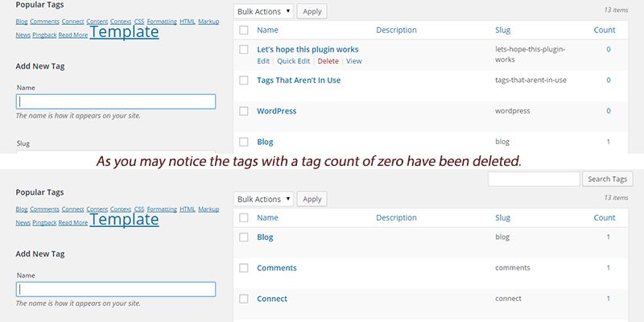Check the Comments tag row checkbox
644x322 pixels.
coord(244,268)
